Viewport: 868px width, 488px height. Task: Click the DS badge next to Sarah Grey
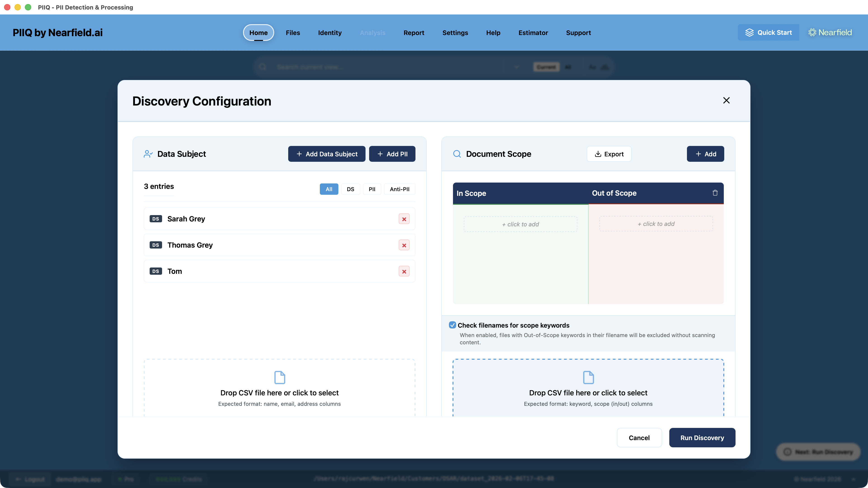coord(155,219)
